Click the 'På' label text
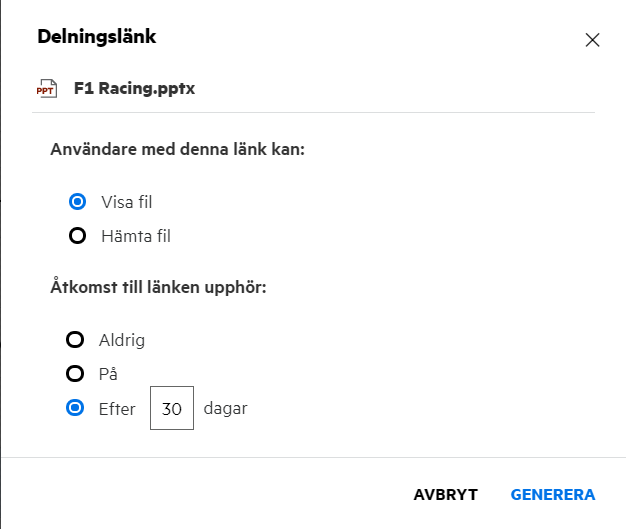 (x=110, y=374)
